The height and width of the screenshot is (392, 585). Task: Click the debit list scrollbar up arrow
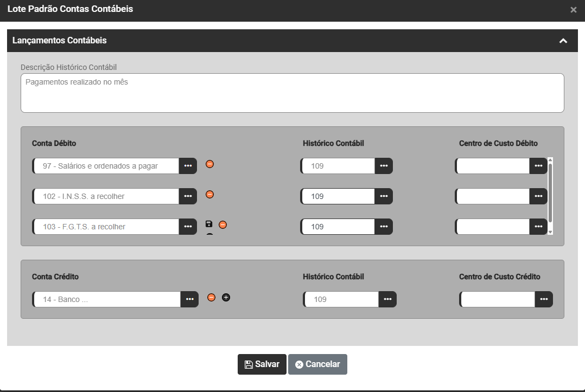(550, 160)
